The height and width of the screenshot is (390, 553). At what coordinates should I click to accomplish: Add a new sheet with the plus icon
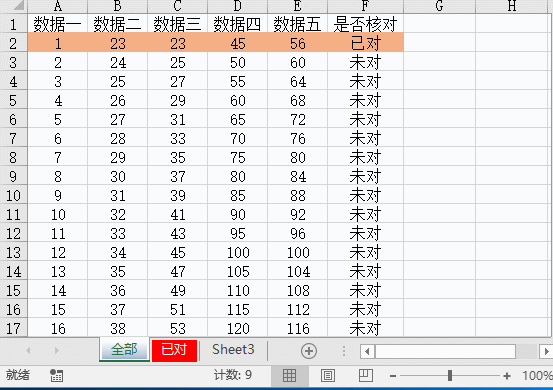(309, 351)
